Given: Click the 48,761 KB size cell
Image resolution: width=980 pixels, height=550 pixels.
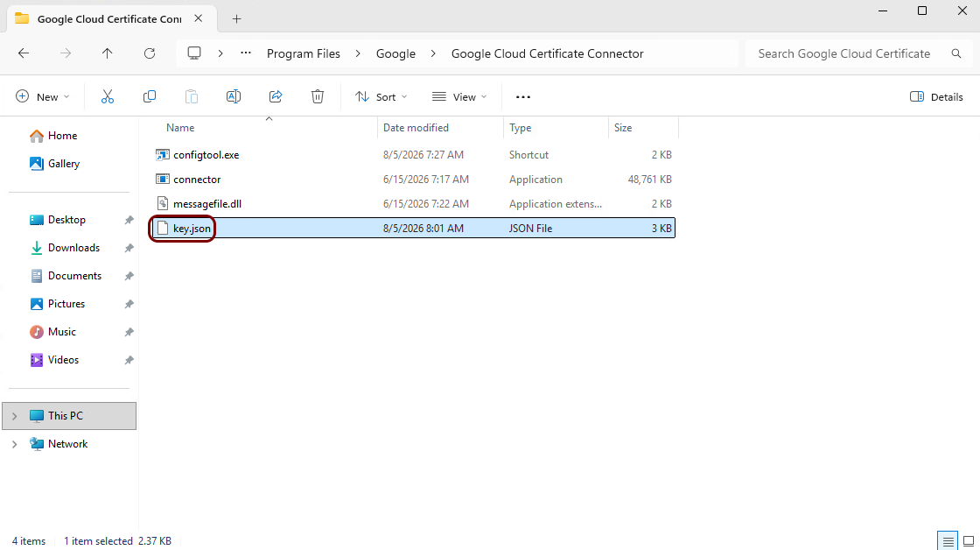Looking at the screenshot, I should click(649, 179).
